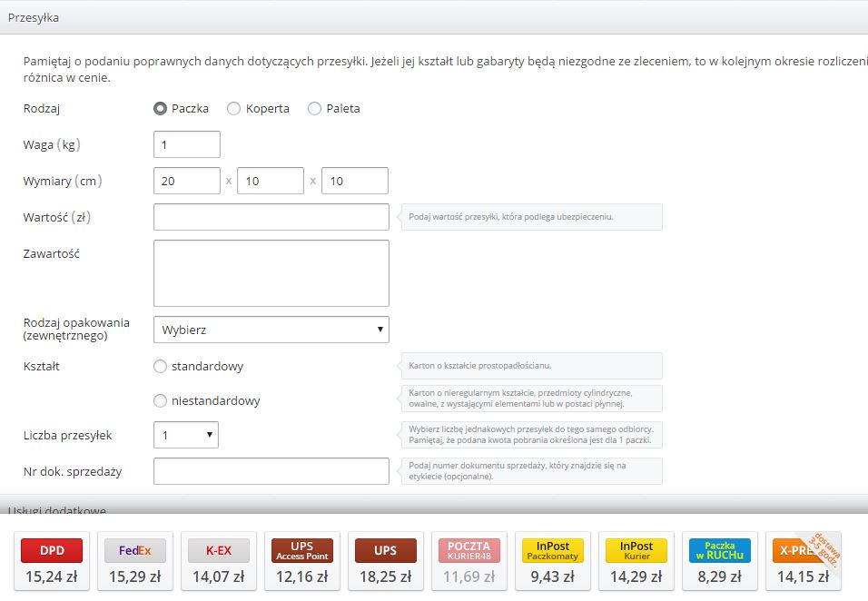Image resolution: width=868 pixels, height=601 pixels.
Task: Pick the K-EX courier logo
Action: 219,551
